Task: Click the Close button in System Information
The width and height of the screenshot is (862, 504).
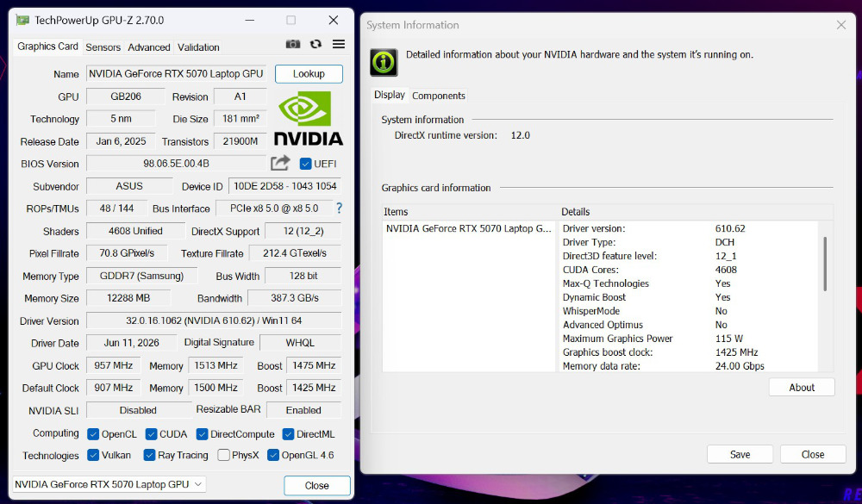Action: click(813, 455)
